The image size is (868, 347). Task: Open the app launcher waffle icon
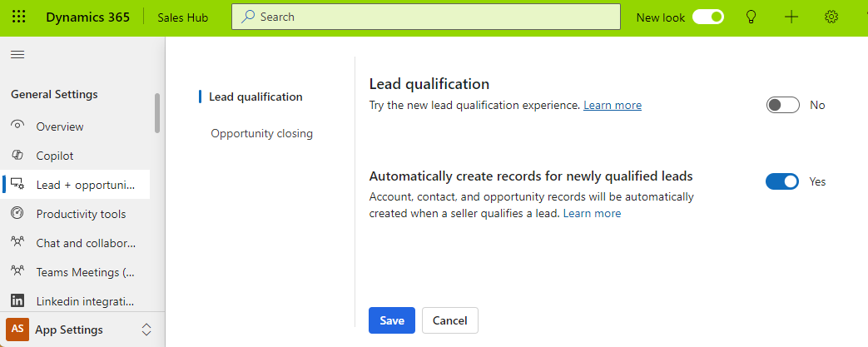(x=18, y=17)
